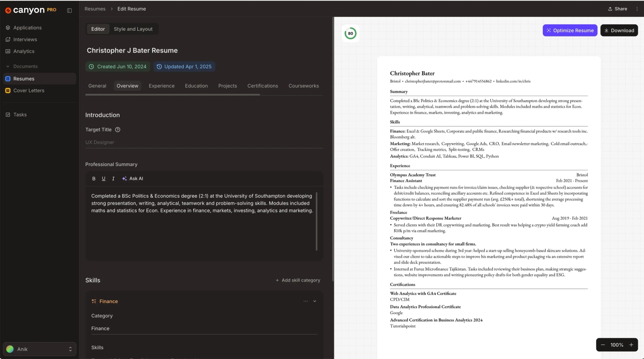Open the three-dot menu beside Share
This screenshot has width=644, height=359.
637,9
